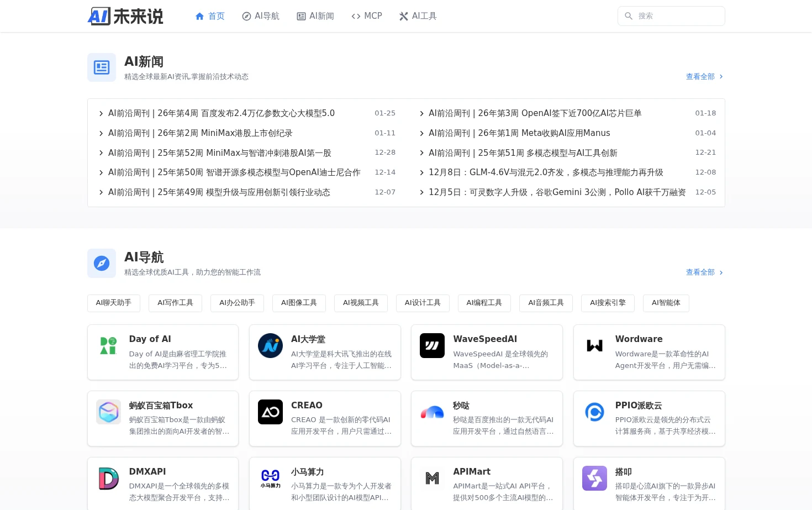Click the WaveSpeedAI card title
Image resolution: width=812 pixels, height=510 pixels.
(x=485, y=339)
